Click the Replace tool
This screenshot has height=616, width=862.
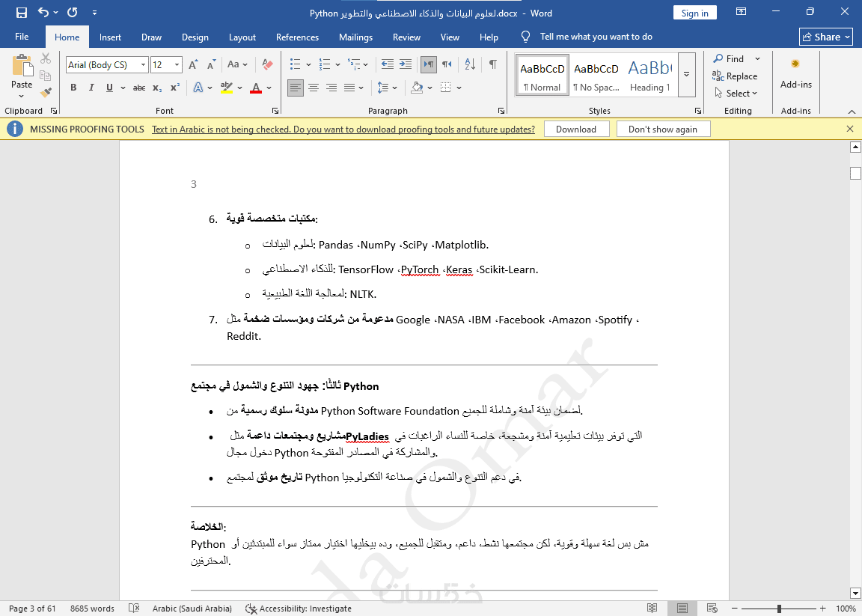pos(735,76)
